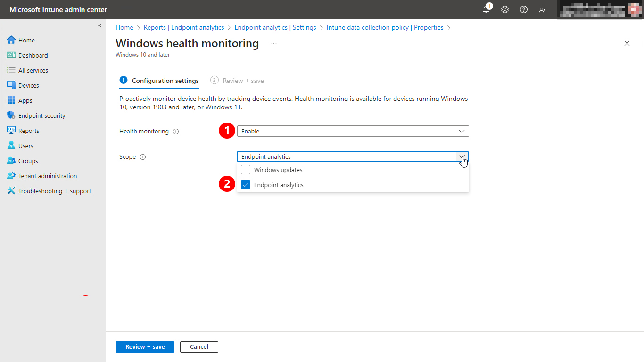644x362 pixels.
Task: Click the Tenant administration icon
Action: click(x=11, y=176)
